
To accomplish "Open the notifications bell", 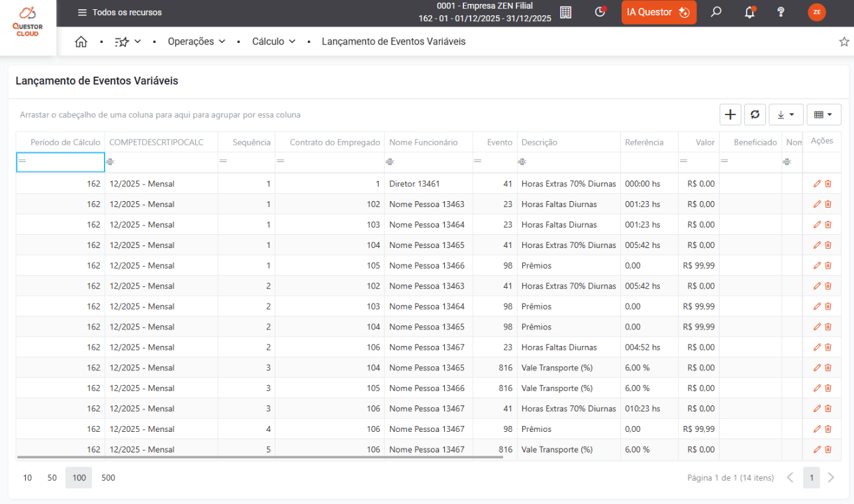I will [x=749, y=12].
